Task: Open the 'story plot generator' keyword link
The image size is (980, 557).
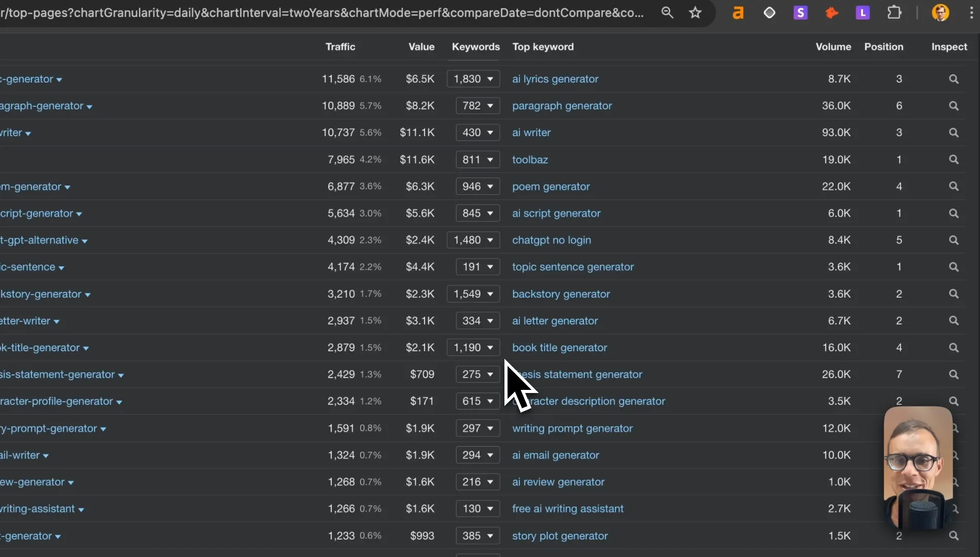Action: (560, 536)
